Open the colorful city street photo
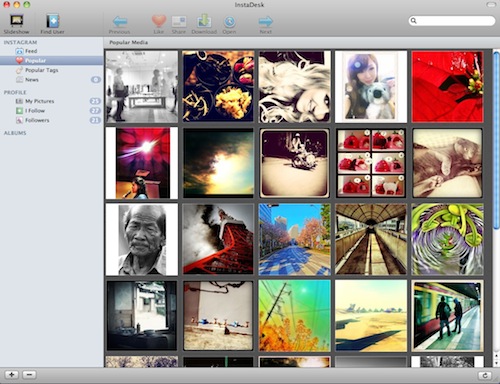500x384 pixels. point(295,240)
